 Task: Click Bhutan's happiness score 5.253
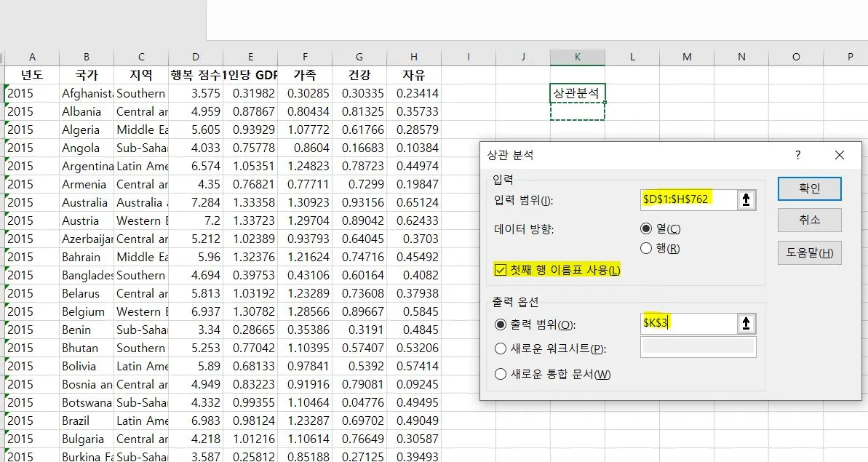196,348
